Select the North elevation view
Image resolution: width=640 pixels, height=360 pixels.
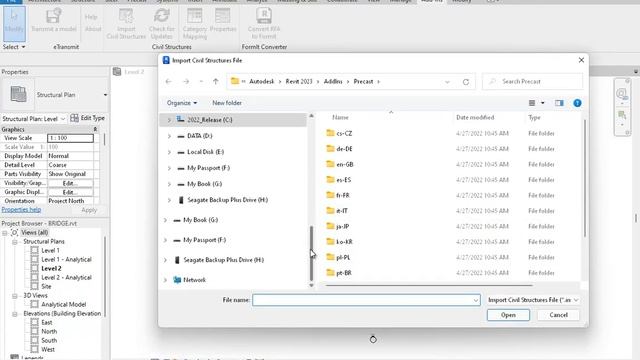pos(49,331)
